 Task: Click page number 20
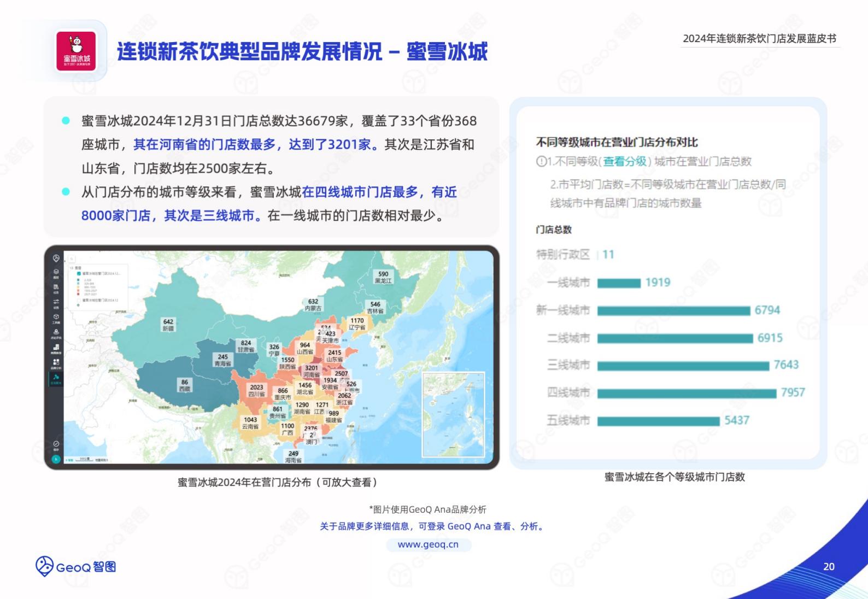[829, 567]
